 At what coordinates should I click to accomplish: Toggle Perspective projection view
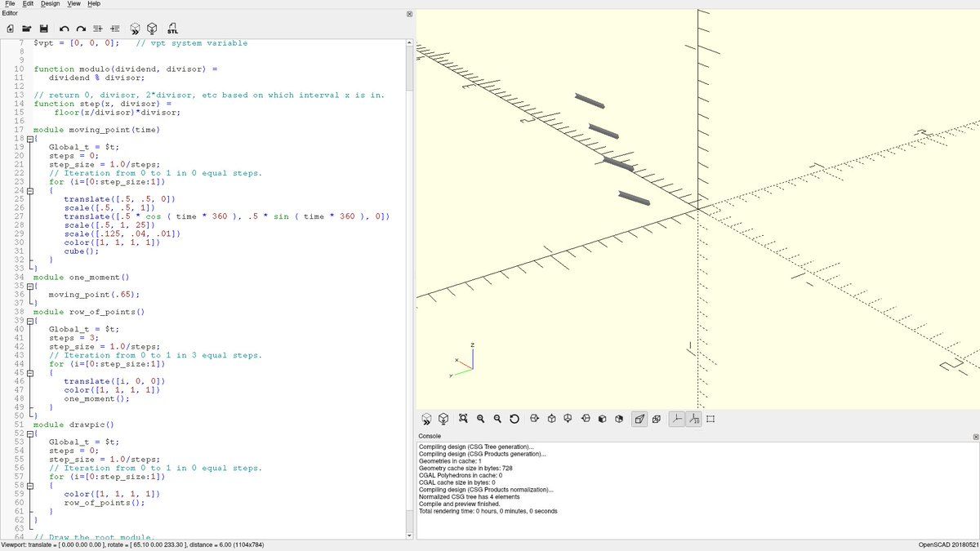pos(639,419)
